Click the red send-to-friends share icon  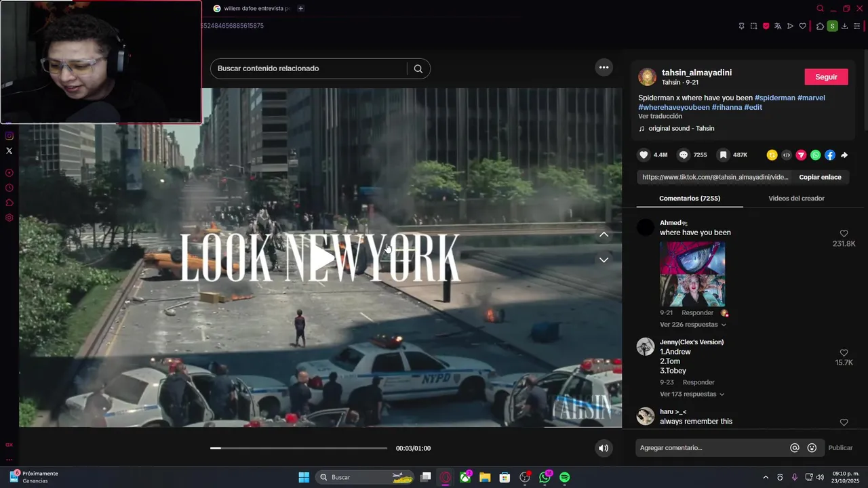pyautogui.click(x=801, y=155)
